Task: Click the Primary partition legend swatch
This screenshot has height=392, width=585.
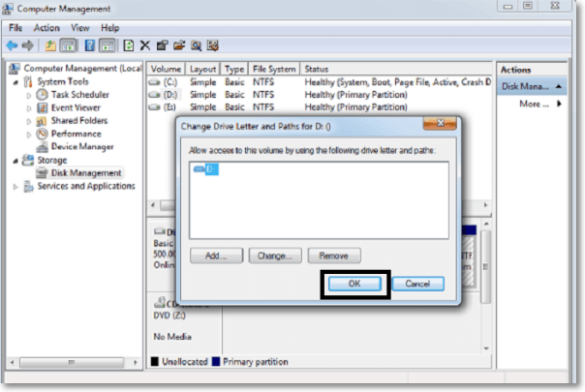Action: click(216, 362)
